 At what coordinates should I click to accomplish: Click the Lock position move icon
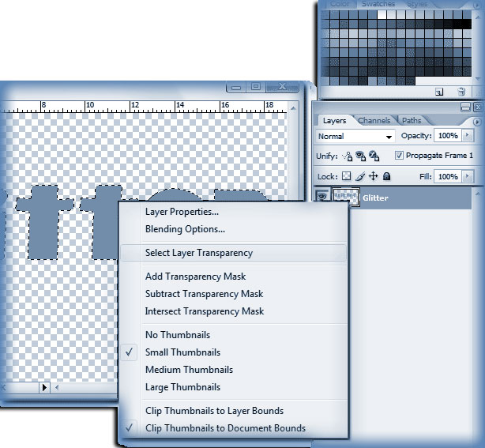(x=374, y=176)
